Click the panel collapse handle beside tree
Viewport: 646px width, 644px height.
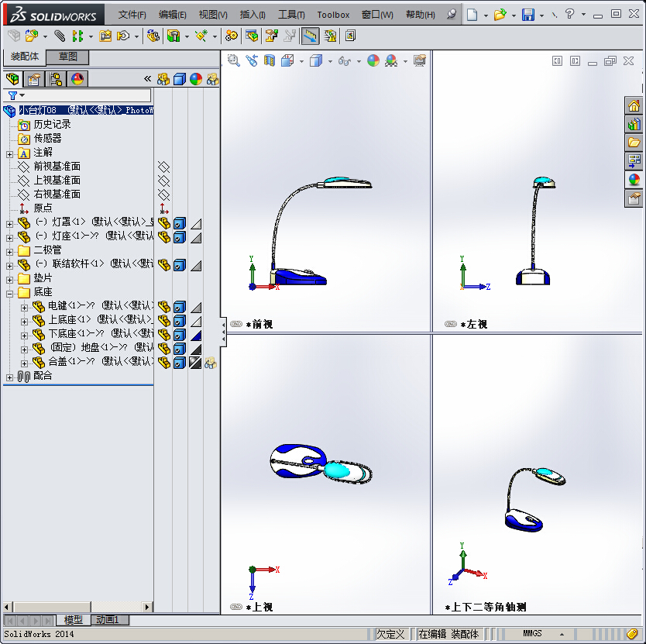tap(223, 332)
